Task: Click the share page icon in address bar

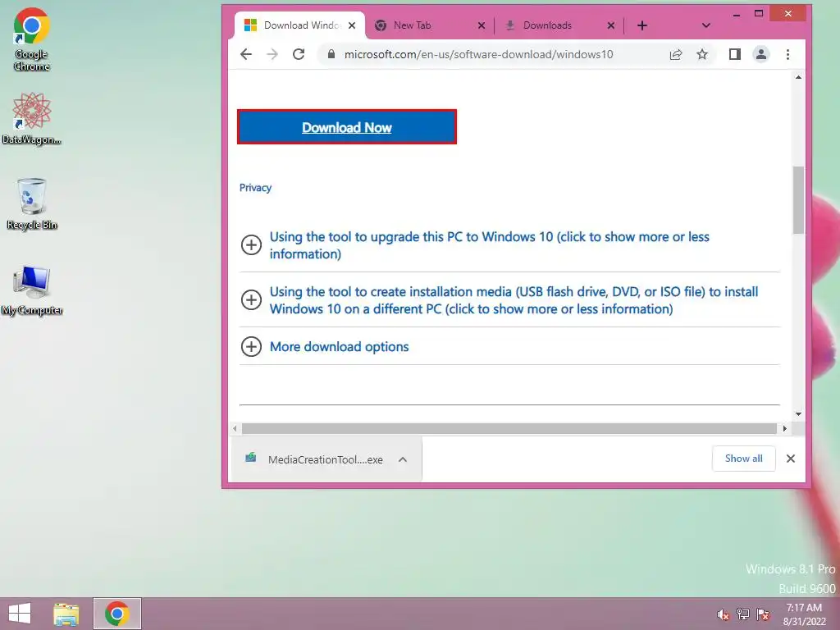Action: coord(676,54)
